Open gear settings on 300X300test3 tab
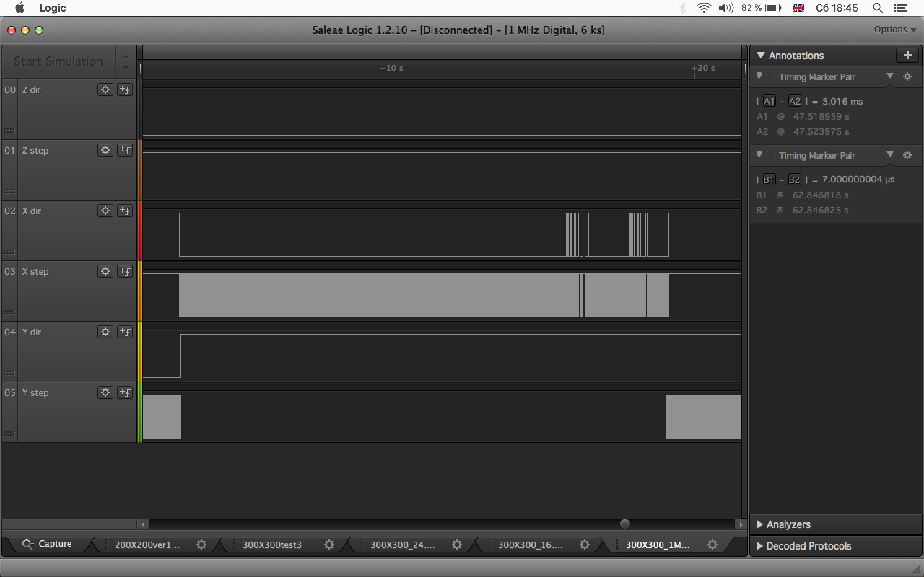Viewport: 924px width, 577px height. [329, 545]
